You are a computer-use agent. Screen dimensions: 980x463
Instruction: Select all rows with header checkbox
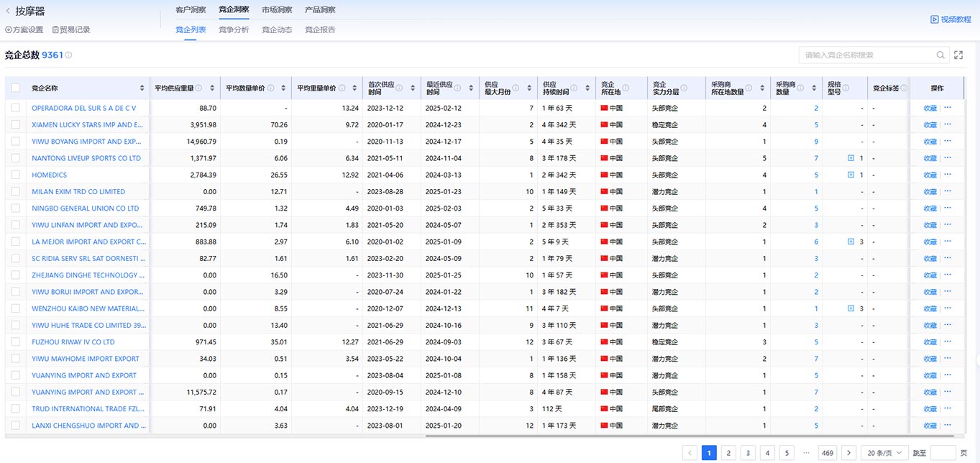(16, 88)
